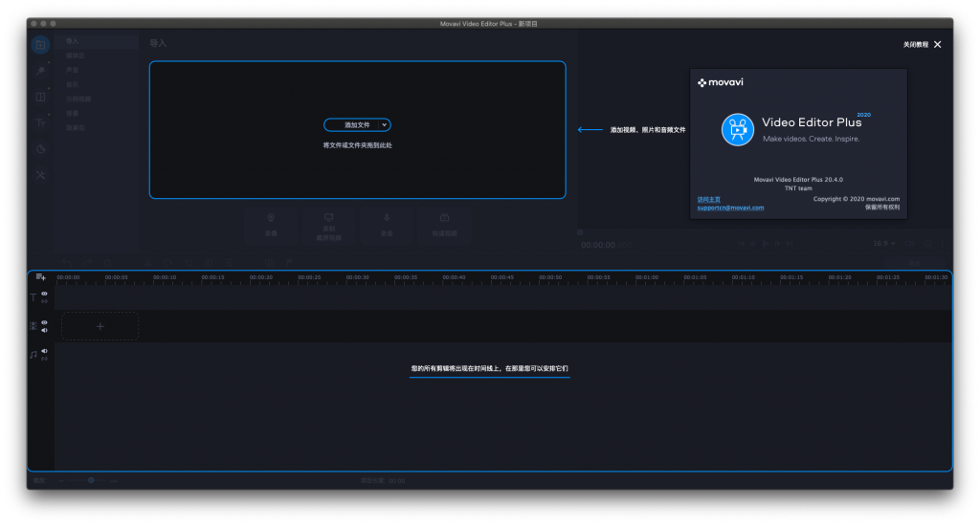Screen dimensions: 980x525
Task: Open the 添加文件 dropdown arrow
Action: pos(385,125)
